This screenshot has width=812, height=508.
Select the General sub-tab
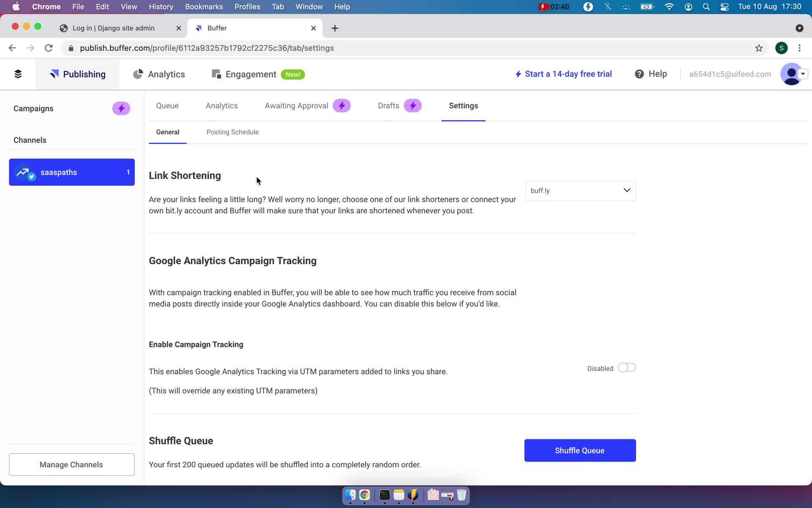coord(167,132)
